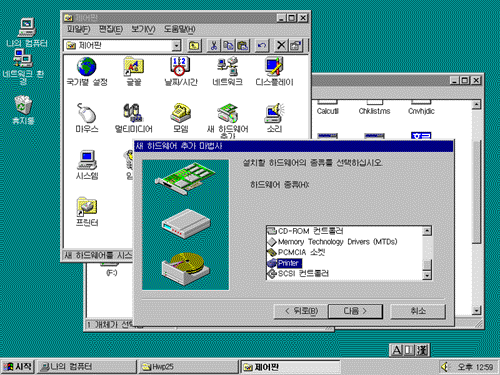Image resolution: width=500 pixels, height=375 pixels.
Task: Click the 취소 cancel button
Action: (x=418, y=311)
